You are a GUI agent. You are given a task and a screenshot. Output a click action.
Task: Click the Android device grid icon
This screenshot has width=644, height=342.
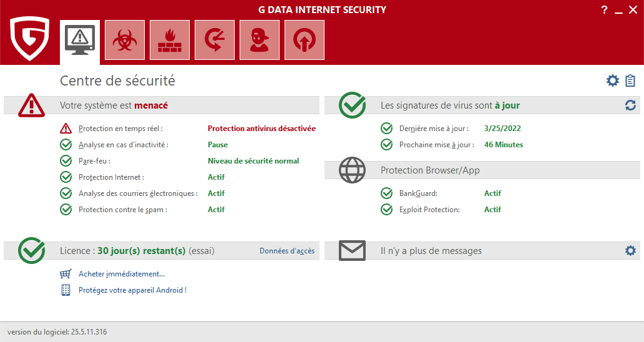click(66, 290)
